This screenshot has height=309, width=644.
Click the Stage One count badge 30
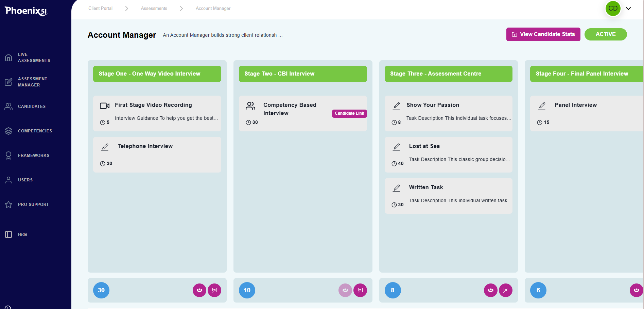tap(101, 290)
